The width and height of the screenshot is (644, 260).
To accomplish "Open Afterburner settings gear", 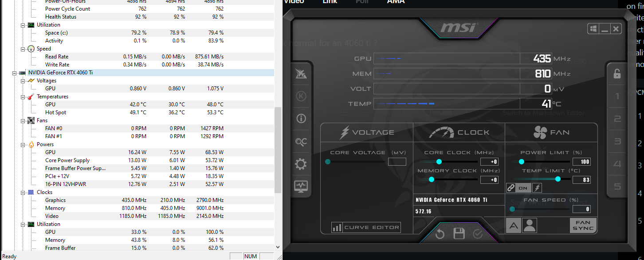I will (x=301, y=164).
